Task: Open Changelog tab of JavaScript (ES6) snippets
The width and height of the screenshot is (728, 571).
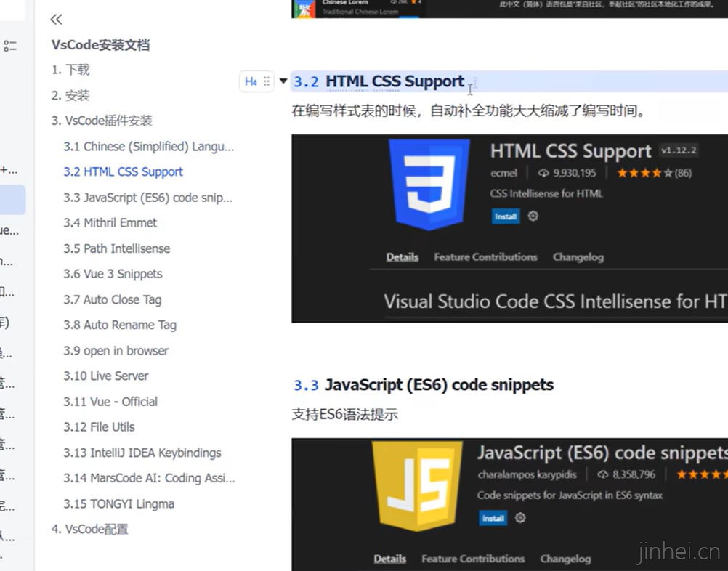Action: 565,559
